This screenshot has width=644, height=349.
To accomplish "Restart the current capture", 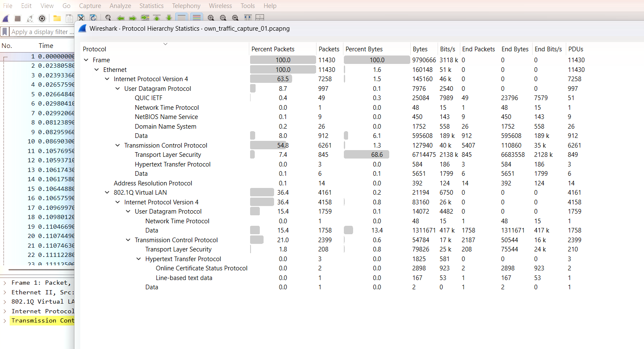I will (30, 18).
